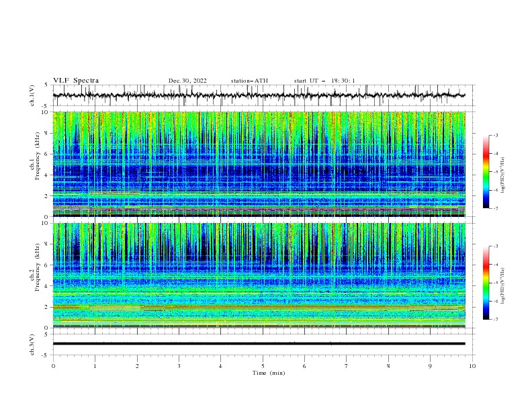Click time axis tick label "9"
Screen dimensions: 532x411
(430, 366)
